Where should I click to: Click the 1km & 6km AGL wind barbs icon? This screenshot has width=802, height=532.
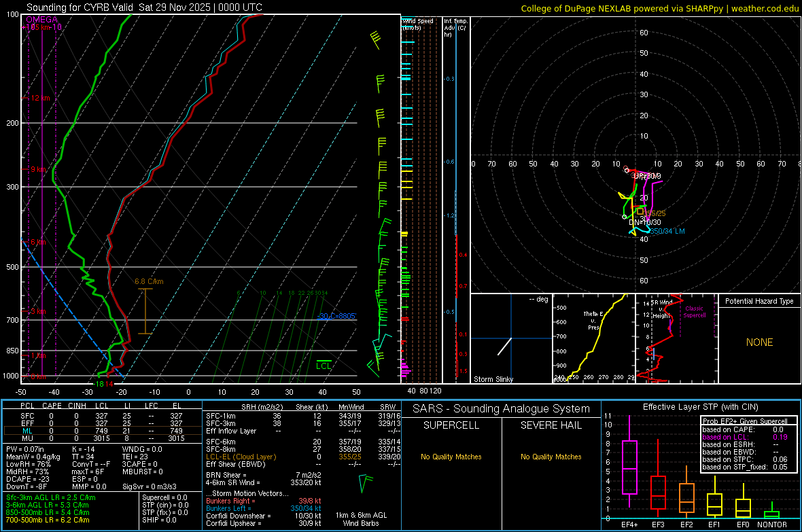365,483
